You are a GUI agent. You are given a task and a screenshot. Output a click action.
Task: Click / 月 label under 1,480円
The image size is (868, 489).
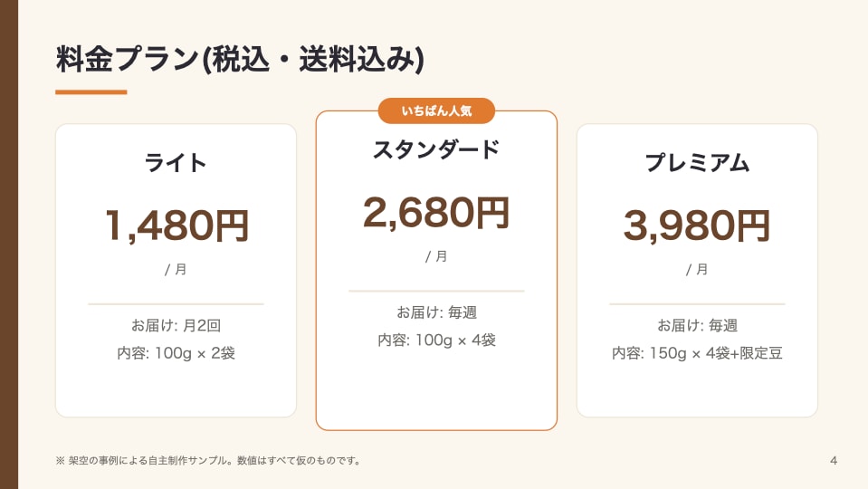[176, 270]
